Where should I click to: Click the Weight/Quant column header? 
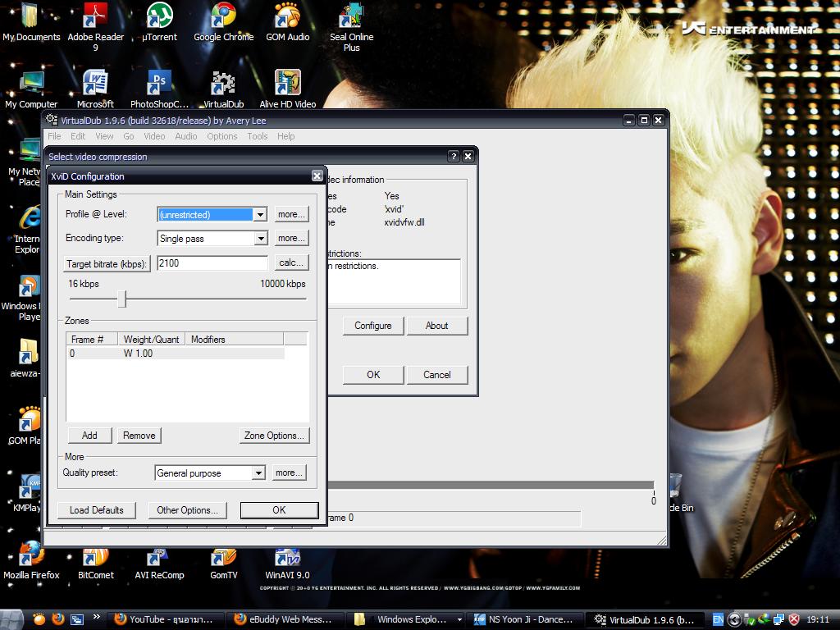[151, 339]
